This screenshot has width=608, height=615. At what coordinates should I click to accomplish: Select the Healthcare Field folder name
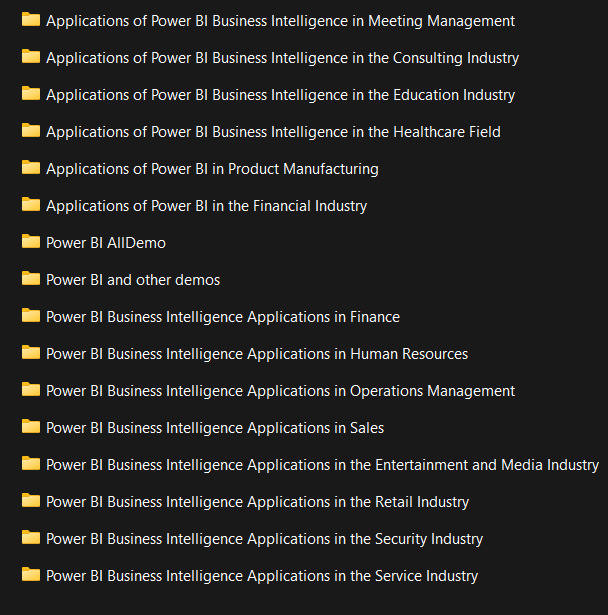point(273,132)
